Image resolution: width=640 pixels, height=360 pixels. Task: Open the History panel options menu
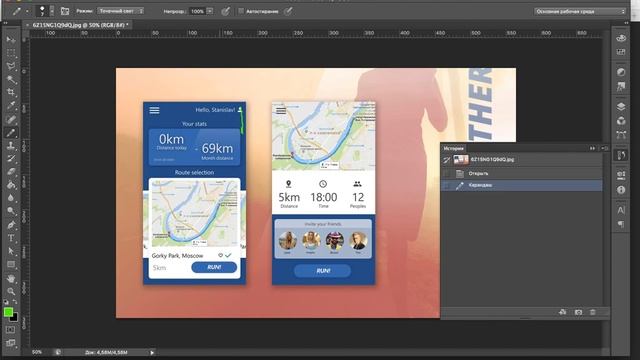coord(604,149)
